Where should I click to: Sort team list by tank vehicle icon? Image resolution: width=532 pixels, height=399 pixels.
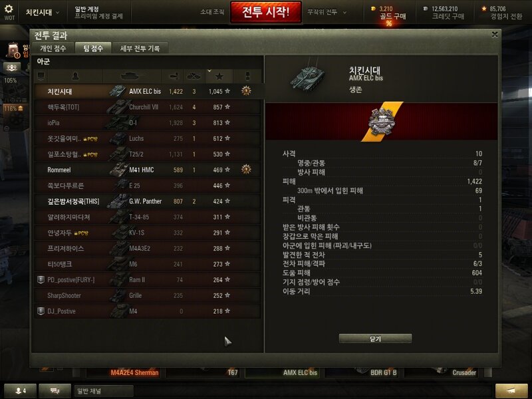(132, 76)
